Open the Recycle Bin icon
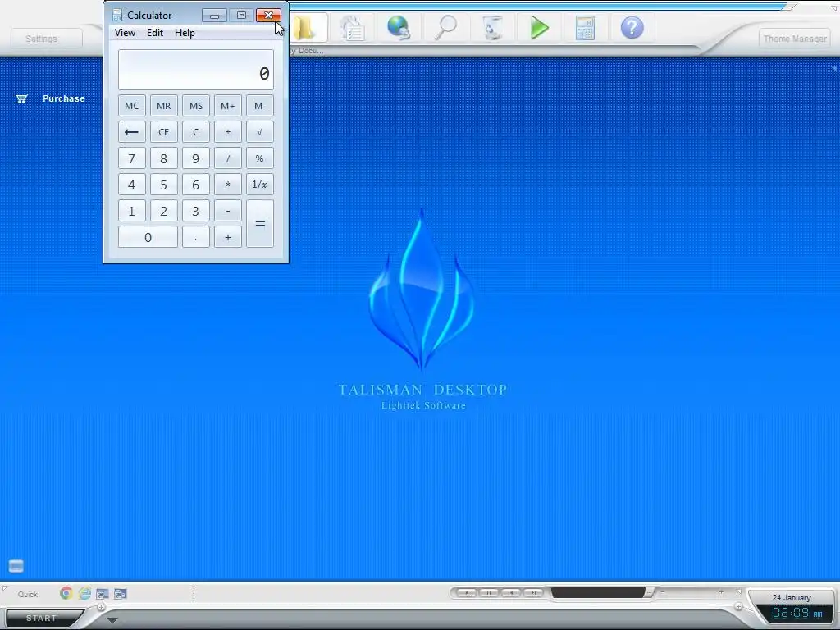This screenshot has height=630, width=840. (492, 27)
